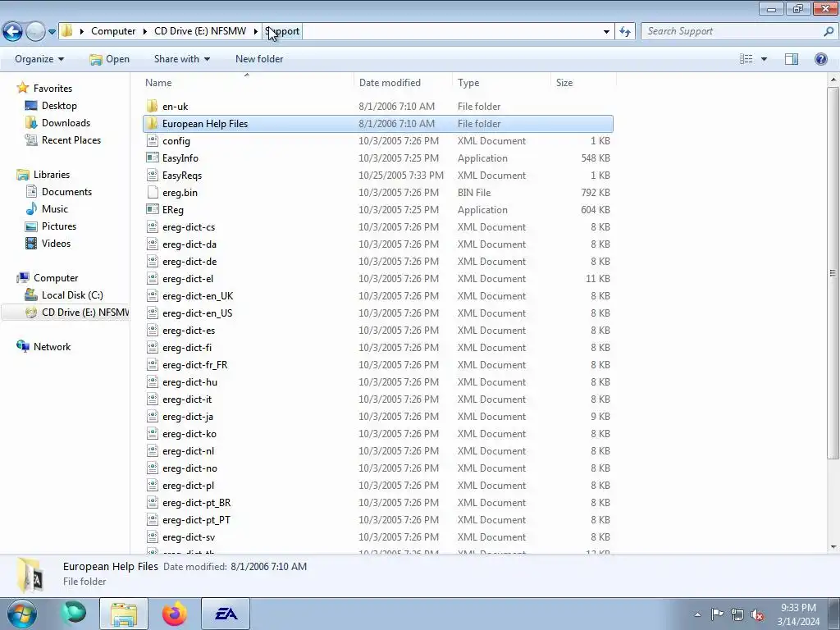Select the en-uk folder icon
Viewport: 840px width, 630px height.
click(x=152, y=106)
